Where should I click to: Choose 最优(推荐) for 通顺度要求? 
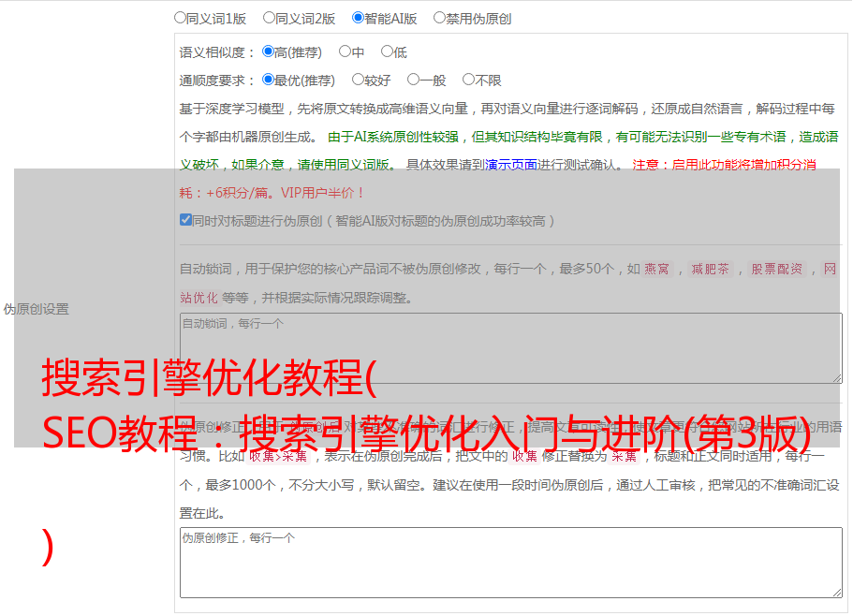click(268, 80)
